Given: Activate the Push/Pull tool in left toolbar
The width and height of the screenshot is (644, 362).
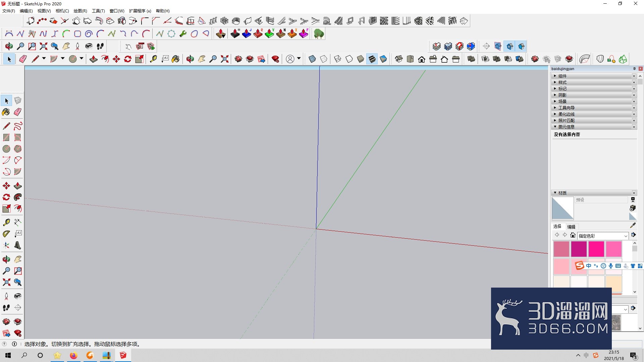Looking at the screenshot, I should 18,186.
